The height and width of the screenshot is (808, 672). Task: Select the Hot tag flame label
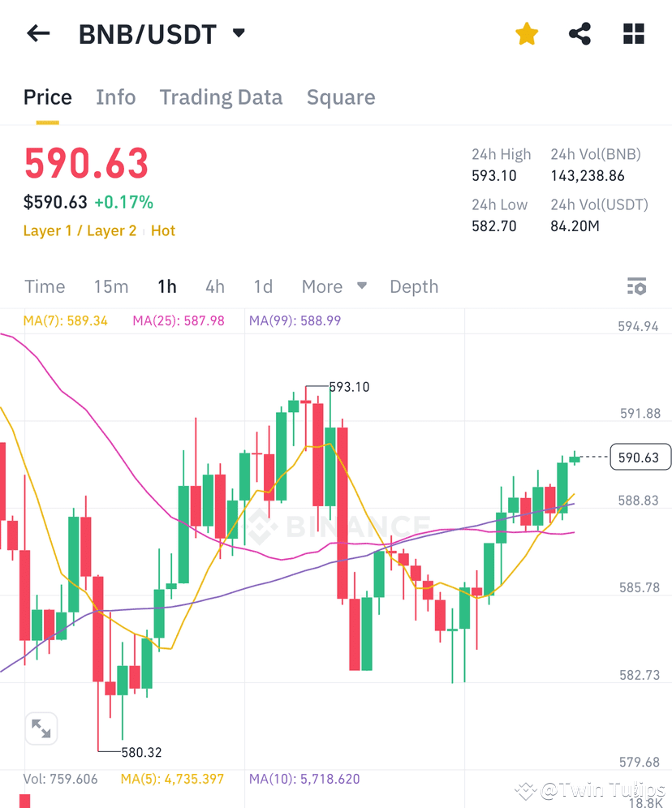pyautogui.click(x=163, y=230)
